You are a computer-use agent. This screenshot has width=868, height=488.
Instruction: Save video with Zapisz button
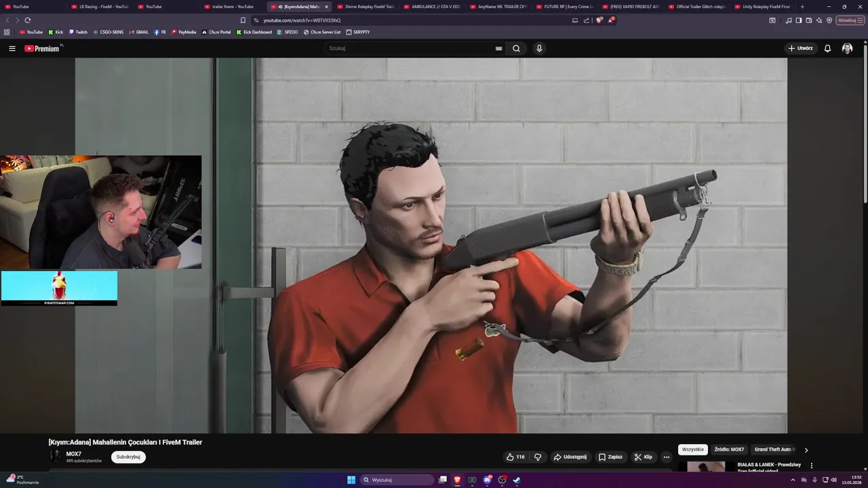coord(610,457)
